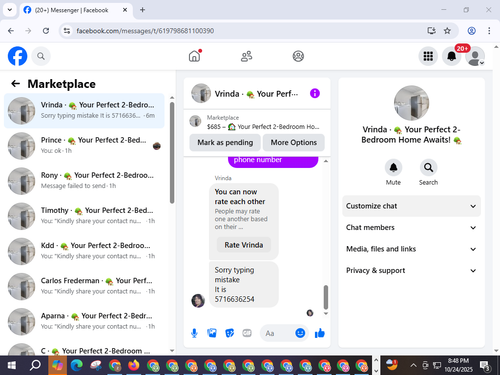Open Kdd conversation in list
Screen dimensions: 500x375
point(84,251)
